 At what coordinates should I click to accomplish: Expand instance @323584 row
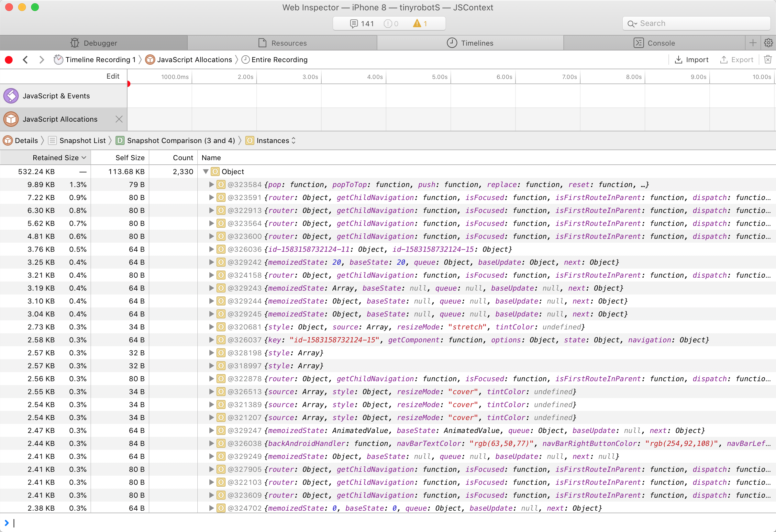pos(211,185)
